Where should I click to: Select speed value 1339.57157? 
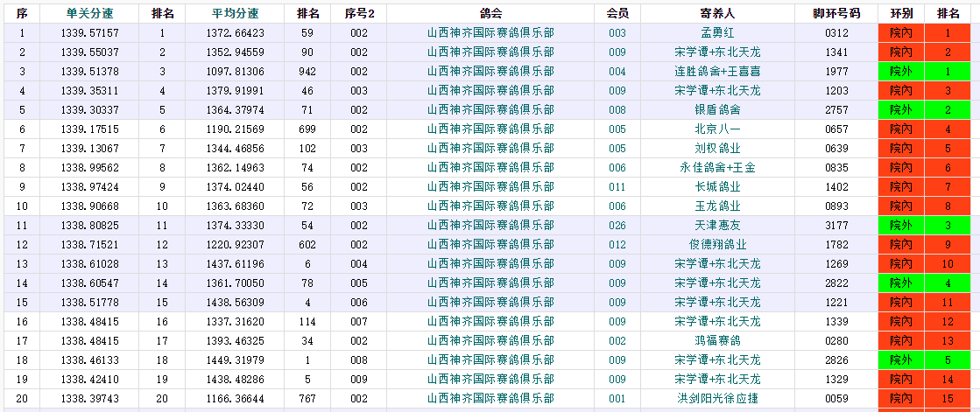click(90, 33)
